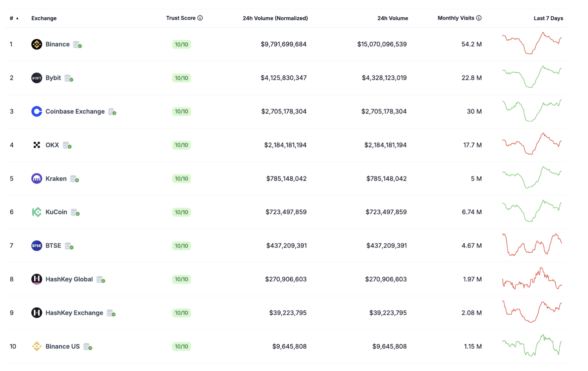Click the Trust Score info icon
This screenshot has height=371, width=588.
pyautogui.click(x=200, y=18)
